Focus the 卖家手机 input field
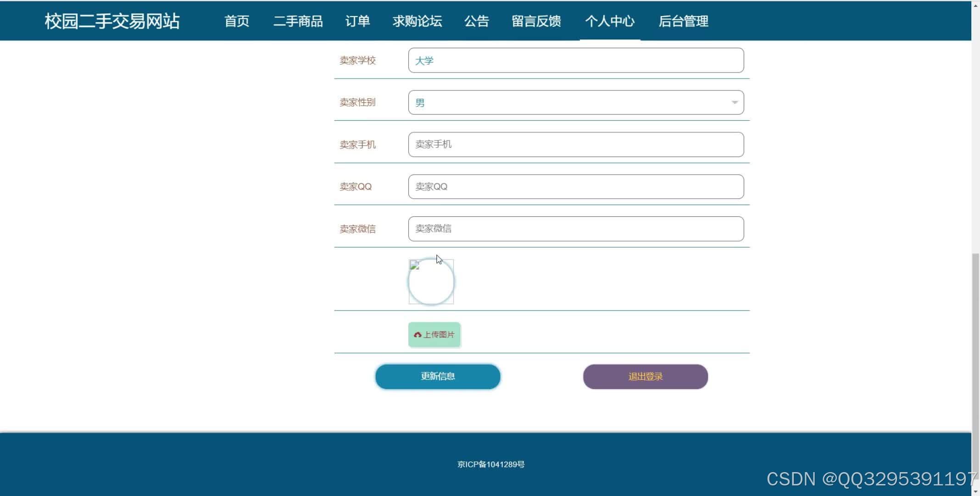This screenshot has width=980, height=496. pyautogui.click(x=576, y=145)
